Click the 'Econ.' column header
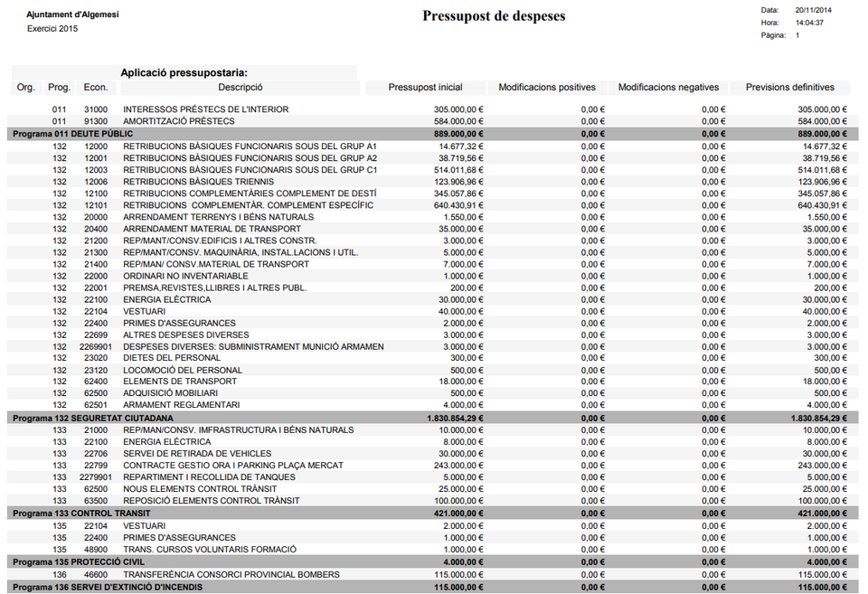This screenshot has width=868, height=594. coord(96,88)
